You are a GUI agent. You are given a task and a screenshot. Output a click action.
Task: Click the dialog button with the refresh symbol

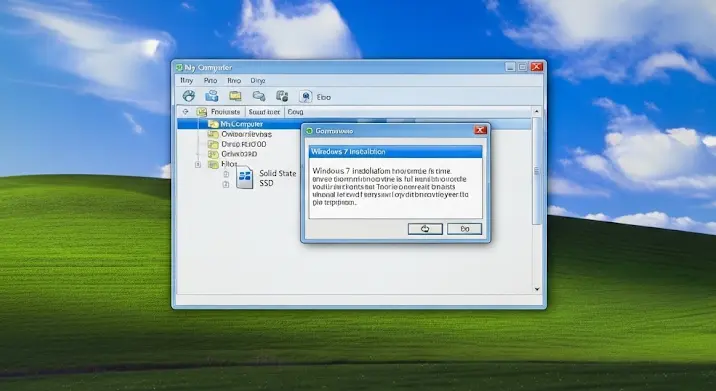[x=425, y=229]
